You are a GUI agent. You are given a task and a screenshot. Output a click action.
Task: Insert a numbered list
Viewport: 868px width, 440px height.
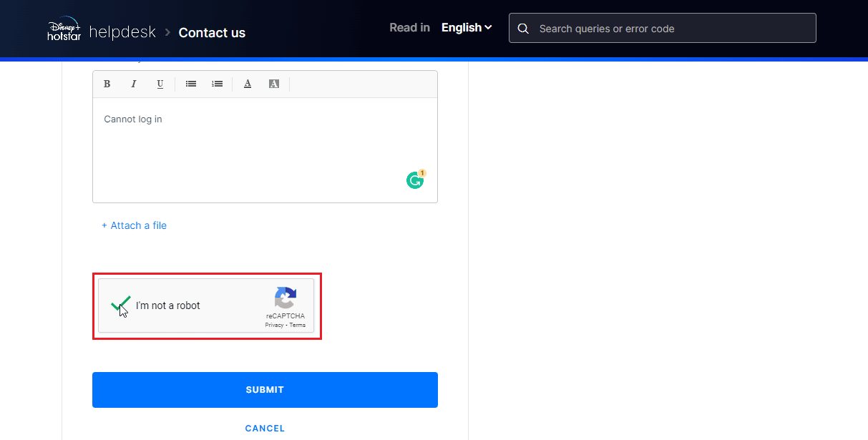[218, 84]
